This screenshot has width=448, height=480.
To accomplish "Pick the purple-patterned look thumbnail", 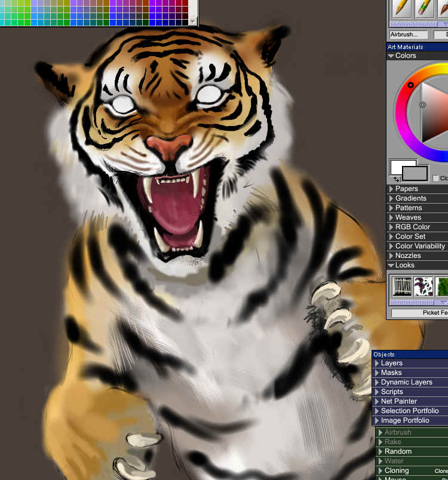I will click(424, 287).
